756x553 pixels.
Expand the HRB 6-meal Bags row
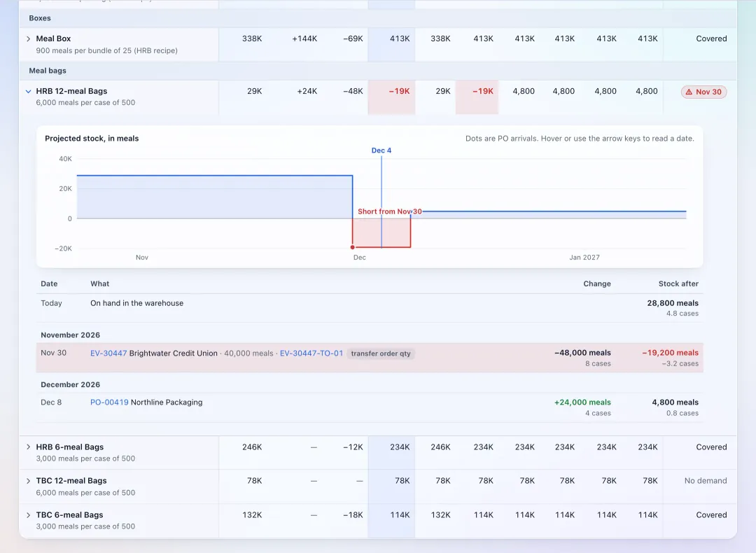coord(29,447)
